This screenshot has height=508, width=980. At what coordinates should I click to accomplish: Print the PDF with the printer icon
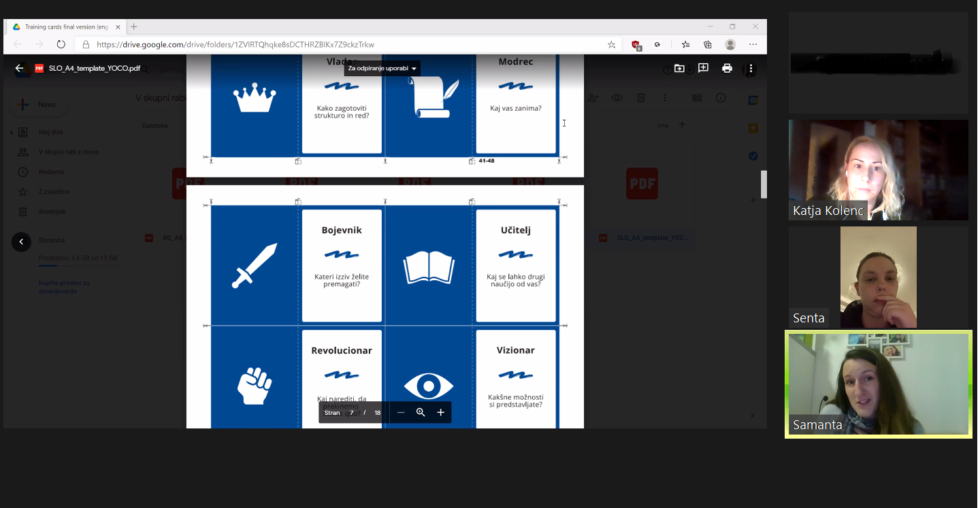(x=727, y=68)
